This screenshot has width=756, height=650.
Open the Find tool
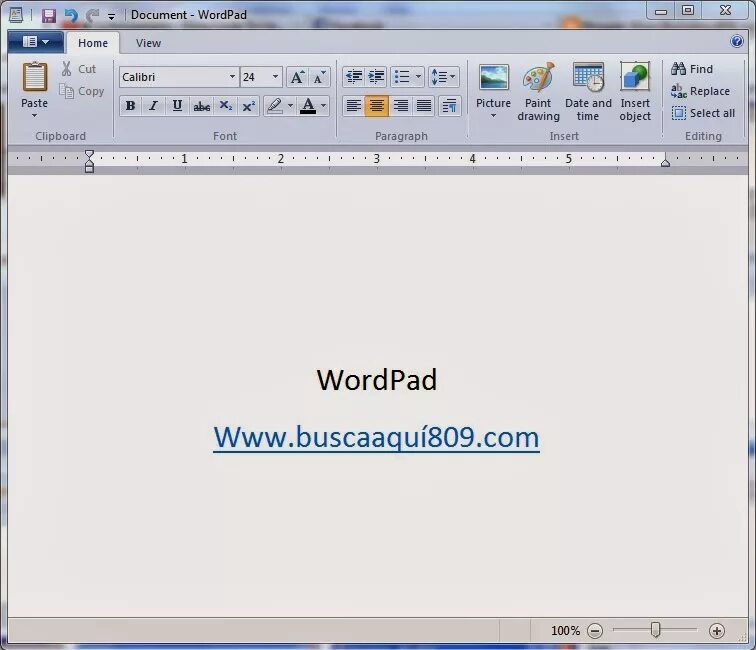692,69
